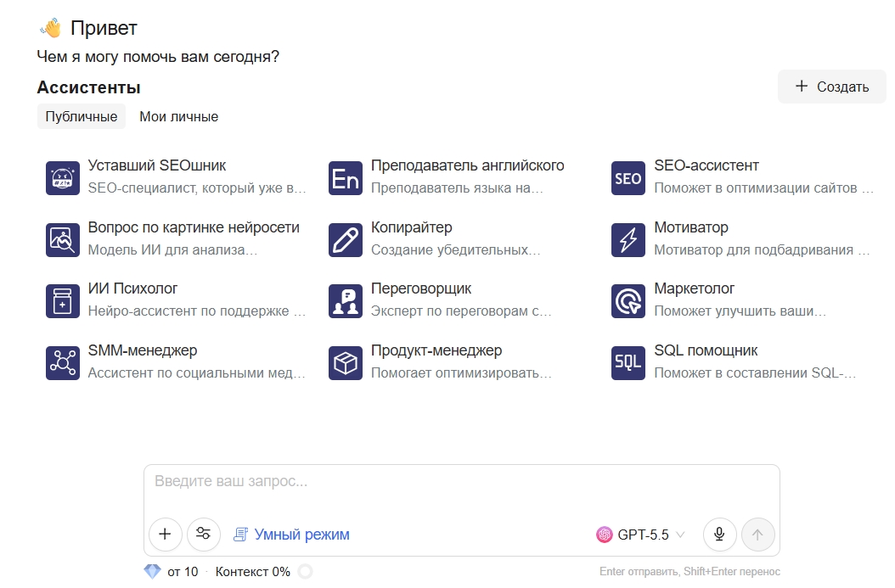Click description 'Ассистент по социальными мед…'
895x588 pixels.
coord(196,373)
